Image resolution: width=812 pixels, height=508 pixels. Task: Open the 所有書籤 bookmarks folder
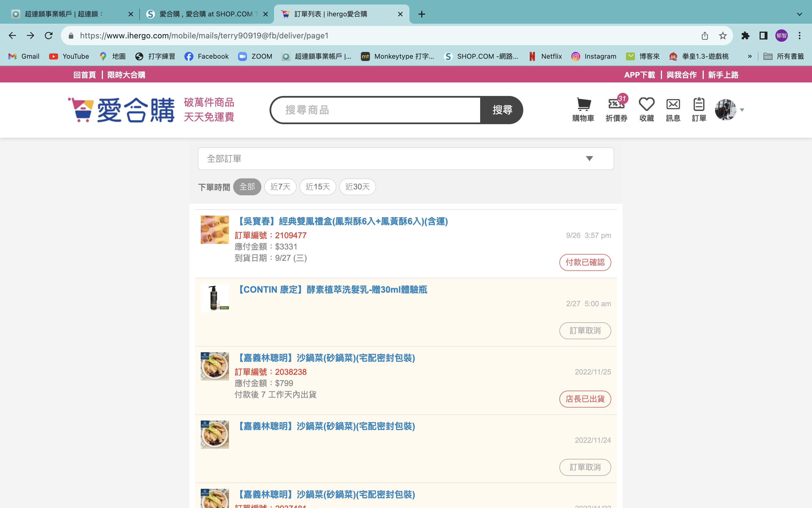[784, 56]
